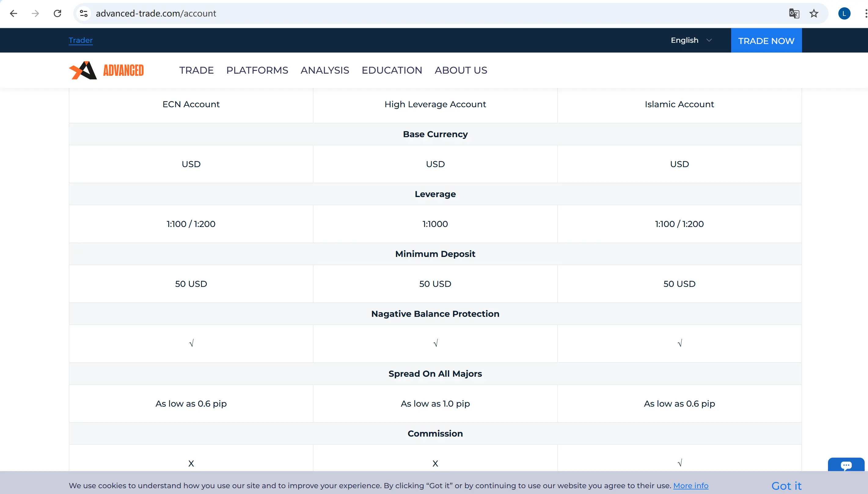The height and width of the screenshot is (494, 868).
Task: Open the PLATFORMS menu
Action: pos(257,70)
